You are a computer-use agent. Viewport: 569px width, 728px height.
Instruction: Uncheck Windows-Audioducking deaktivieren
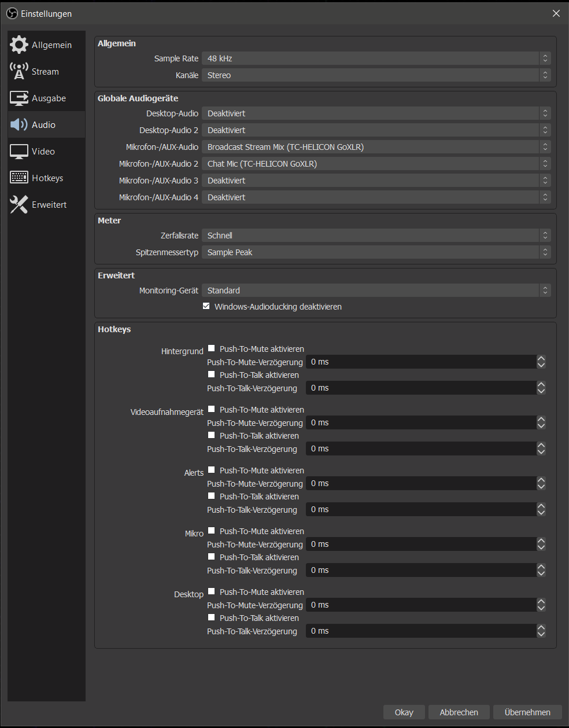click(206, 306)
